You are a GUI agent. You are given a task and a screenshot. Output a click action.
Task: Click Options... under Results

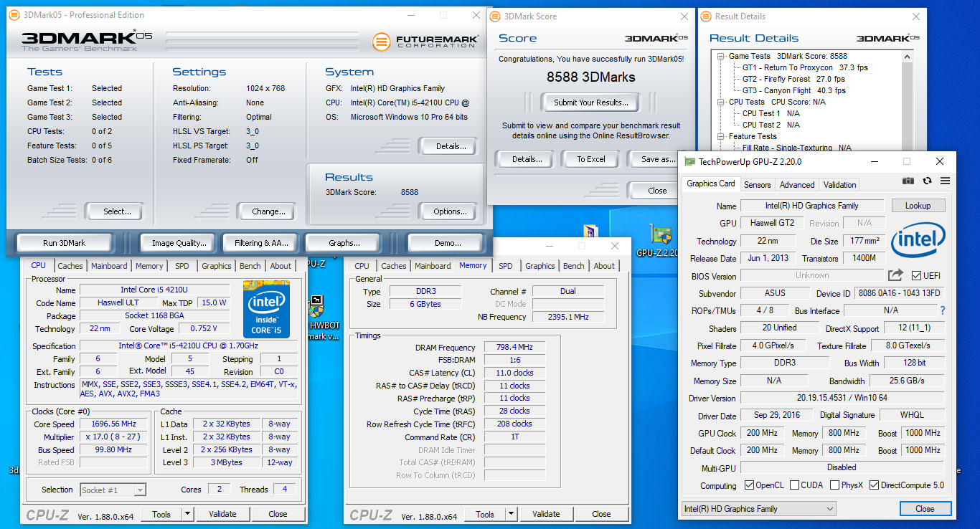click(x=450, y=211)
